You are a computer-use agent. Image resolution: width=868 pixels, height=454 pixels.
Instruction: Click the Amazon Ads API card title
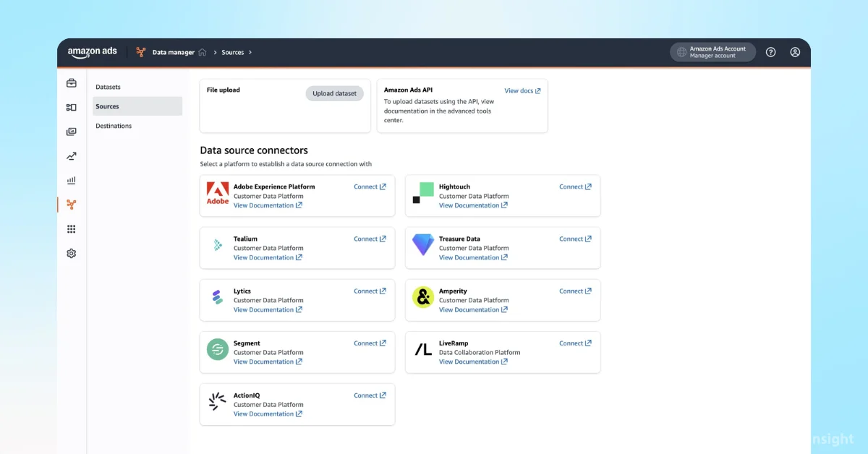[x=409, y=90]
